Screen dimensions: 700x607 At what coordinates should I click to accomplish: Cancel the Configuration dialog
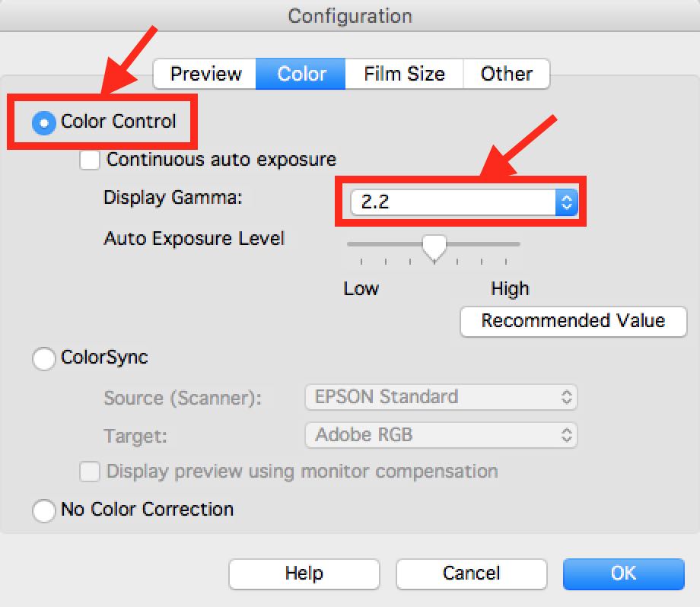(471, 574)
